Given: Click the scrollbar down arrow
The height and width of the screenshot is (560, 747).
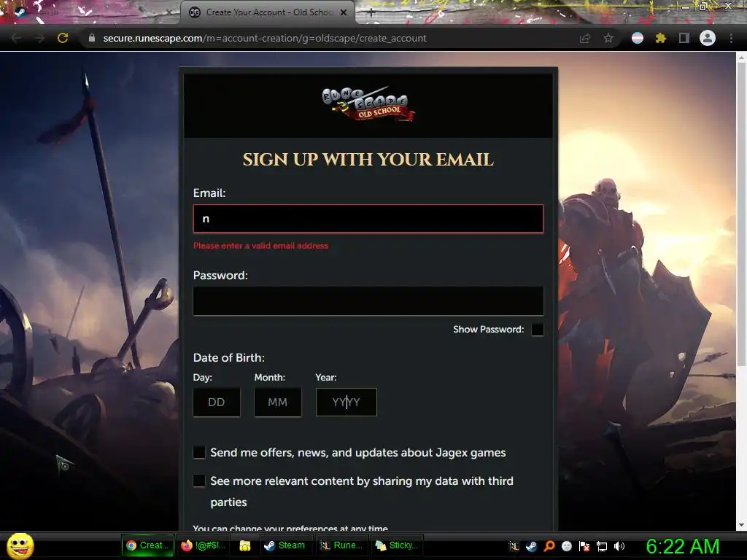Looking at the screenshot, I should [x=741, y=525].
